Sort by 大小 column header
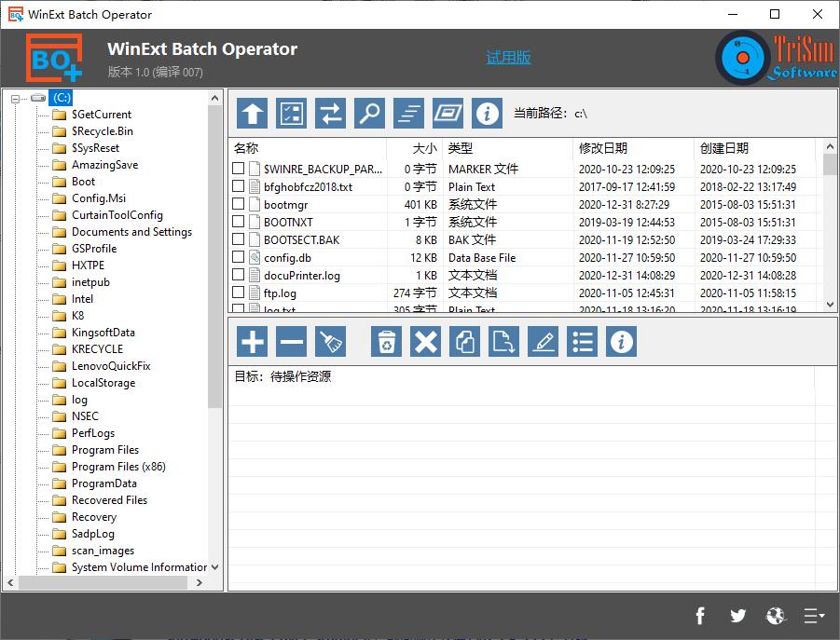 [415, 148]
